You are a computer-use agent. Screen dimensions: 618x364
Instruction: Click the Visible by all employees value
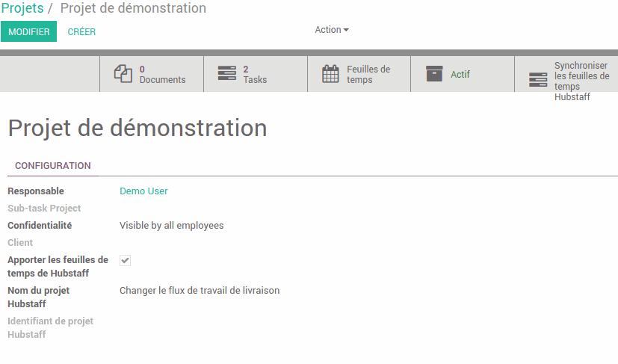[171, 226]
